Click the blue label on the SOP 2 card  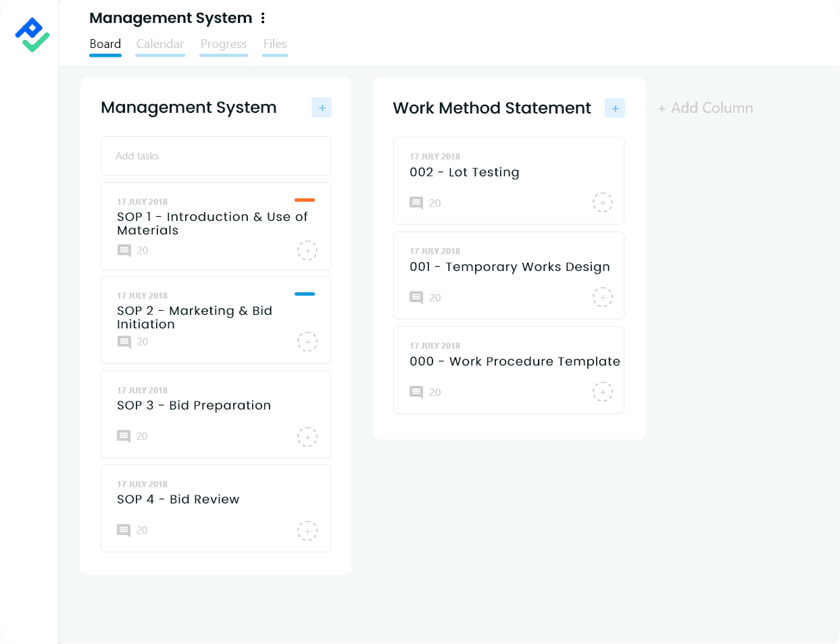tap(305, 294)
